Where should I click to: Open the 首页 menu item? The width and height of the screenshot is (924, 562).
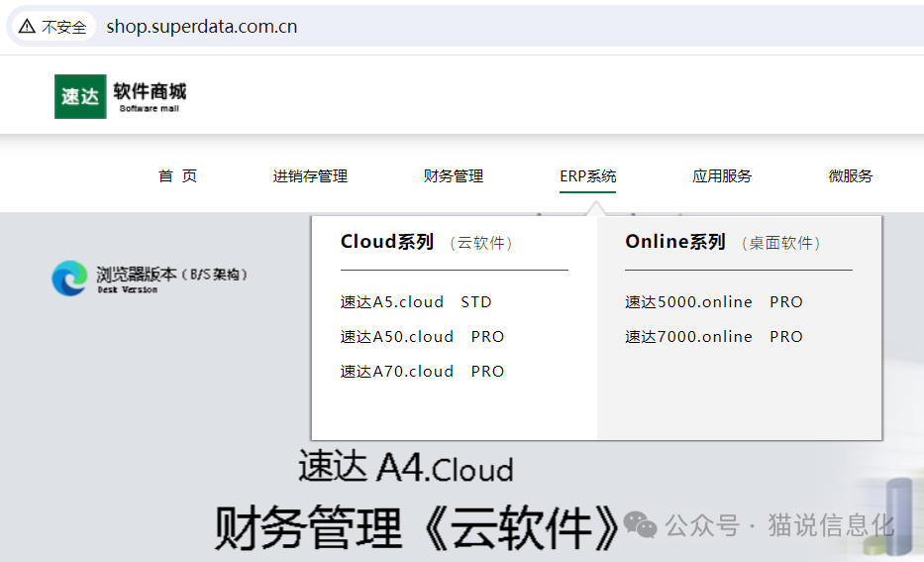(177, 175)
